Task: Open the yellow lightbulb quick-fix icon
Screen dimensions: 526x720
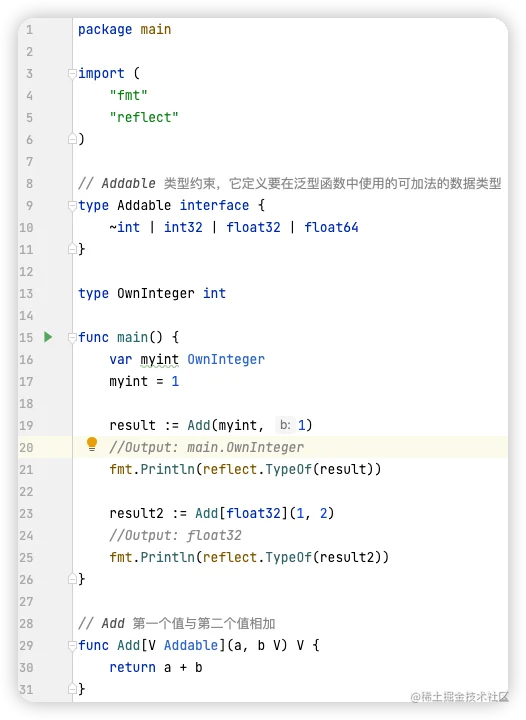Action: point(92,444)
